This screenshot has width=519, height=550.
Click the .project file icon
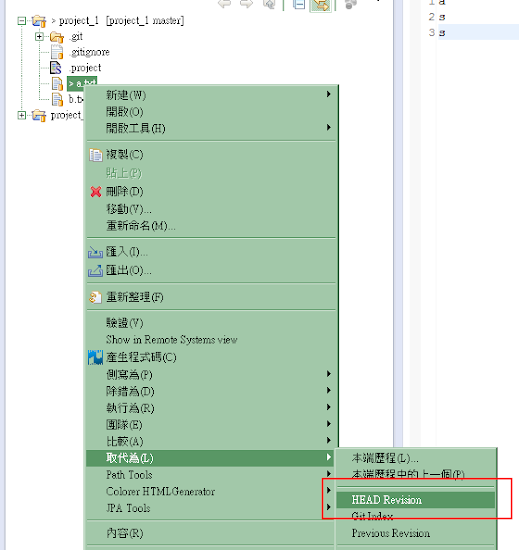(56, 67)
